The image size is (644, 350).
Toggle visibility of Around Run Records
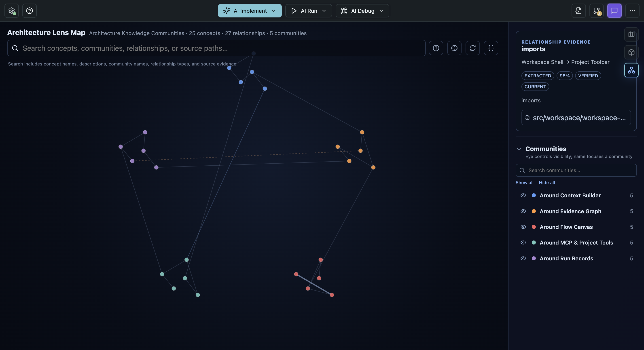(x=523, y=258)
